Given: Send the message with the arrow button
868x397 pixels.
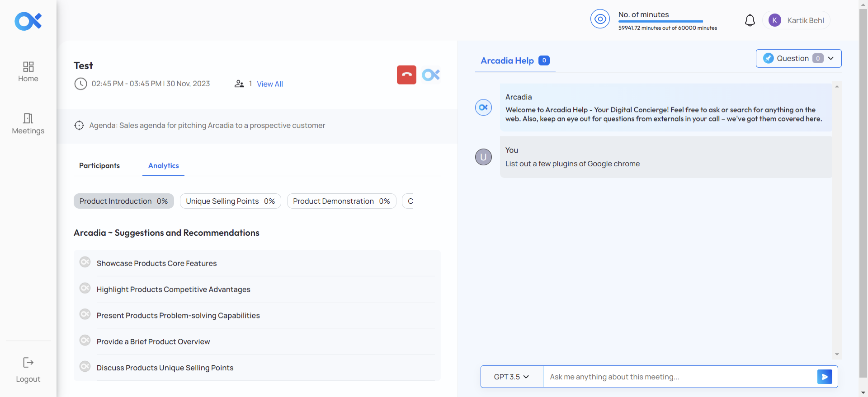Looking at the screenshot, I should tap(825, 377).
